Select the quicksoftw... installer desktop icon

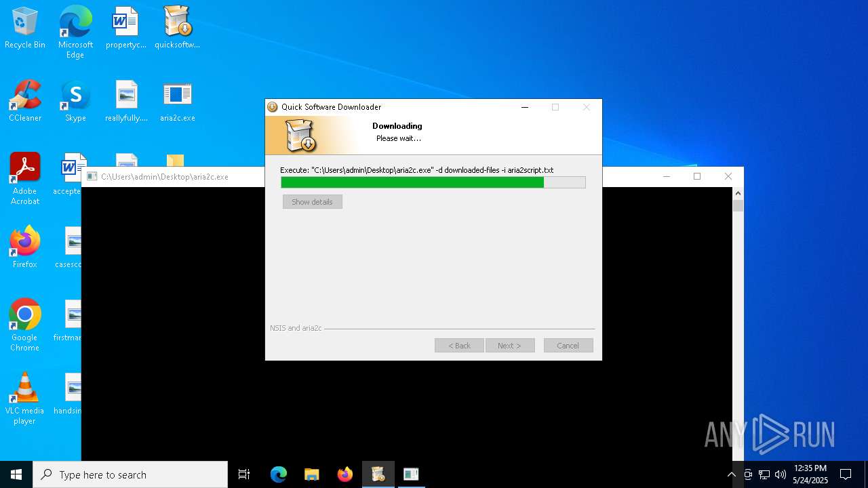tap(177, 28)
